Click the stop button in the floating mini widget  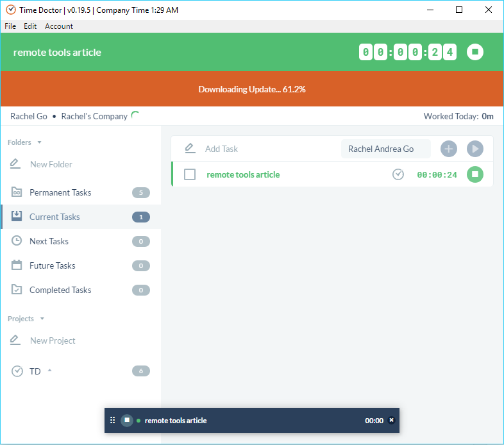click(127, 420)
